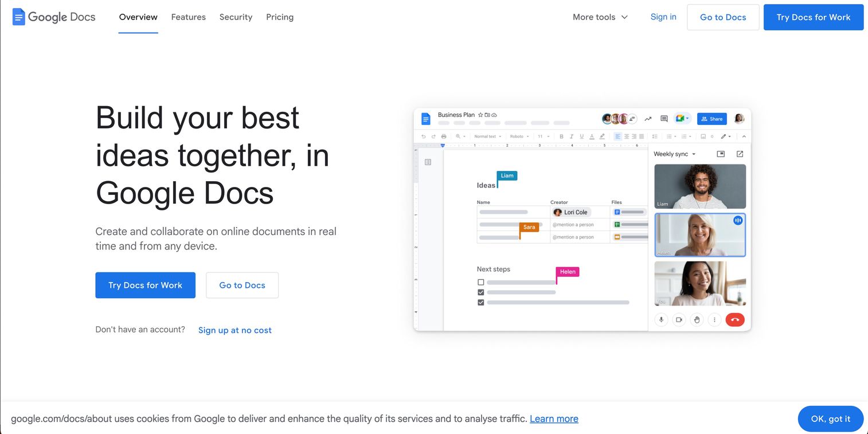Open the bulleted list dropdown
Screen dimensions: 868x434
point(671,136)
